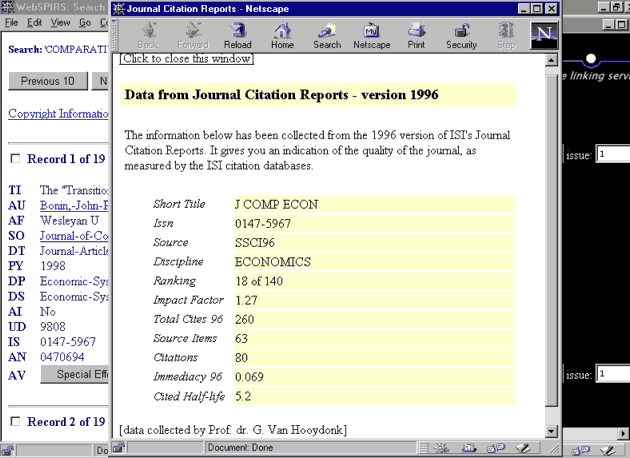The image size is (630, 458).
Task: Click the 'Document: Done' status text
Action: [x=240, y=448]
